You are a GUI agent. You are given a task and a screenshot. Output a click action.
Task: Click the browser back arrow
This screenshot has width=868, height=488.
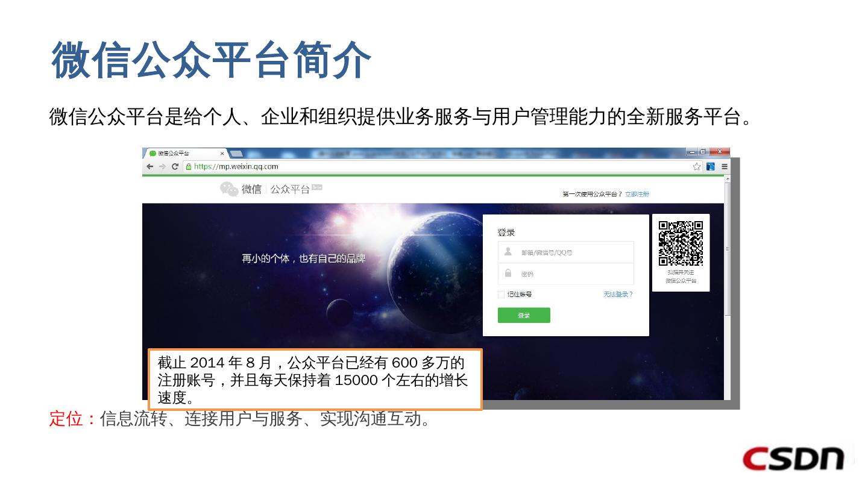(x=150, y=167)
